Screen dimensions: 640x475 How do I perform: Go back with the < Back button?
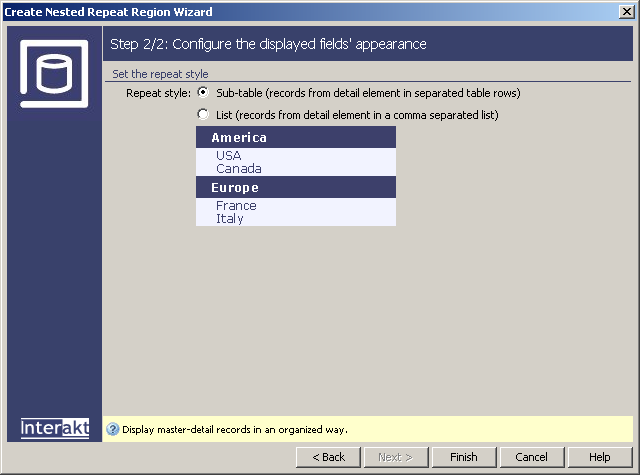tap(328, 457)
